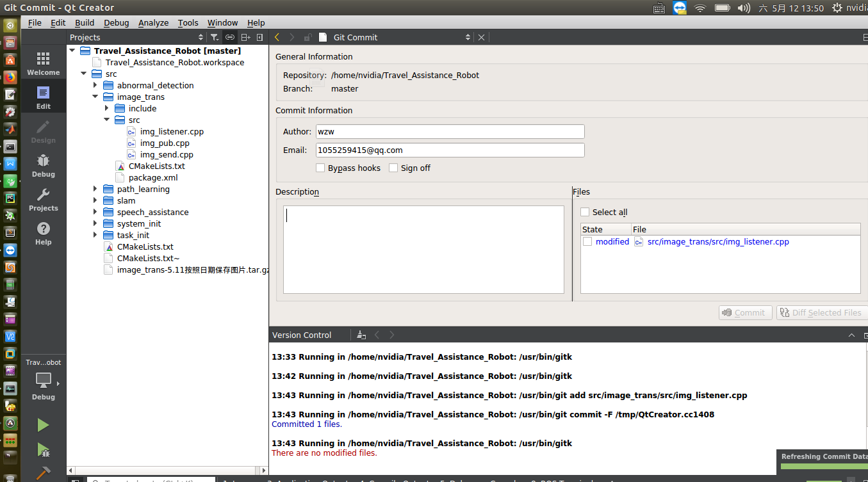
Task: Expand the abnormal_detection folder
Action: tap(95, 86)
